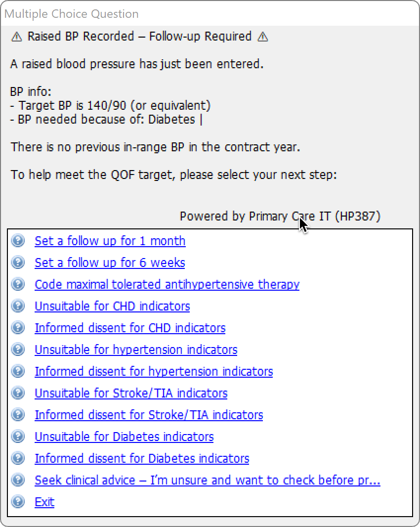Choose Set a follow up for 6 weeks

pyautogui.click(x=110, y=263)
